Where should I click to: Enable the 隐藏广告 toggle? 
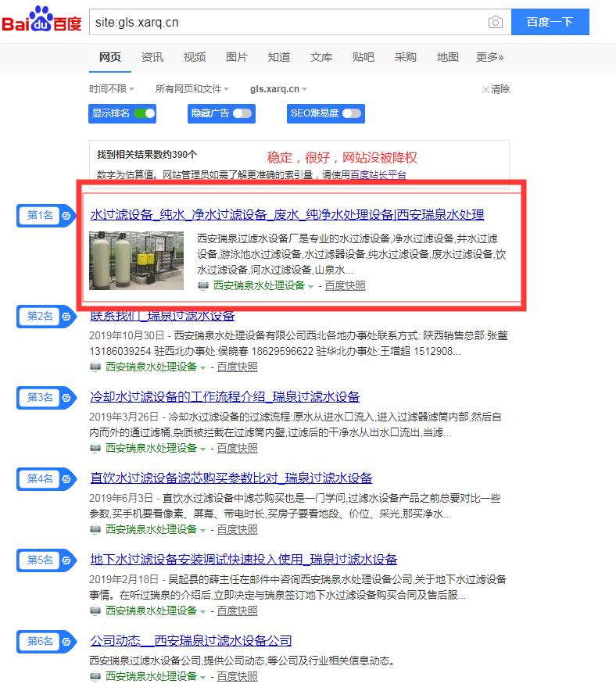pyautogui.click(x=242, y=113)
